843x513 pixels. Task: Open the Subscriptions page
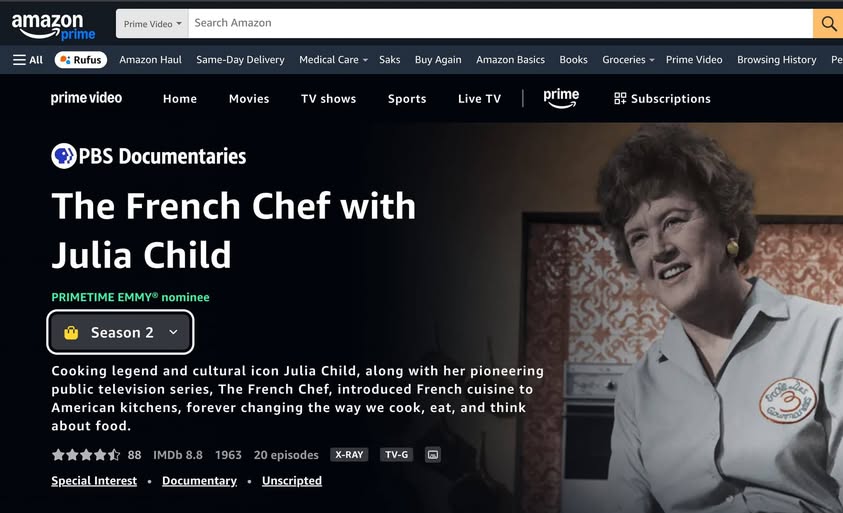coord(662,99)
